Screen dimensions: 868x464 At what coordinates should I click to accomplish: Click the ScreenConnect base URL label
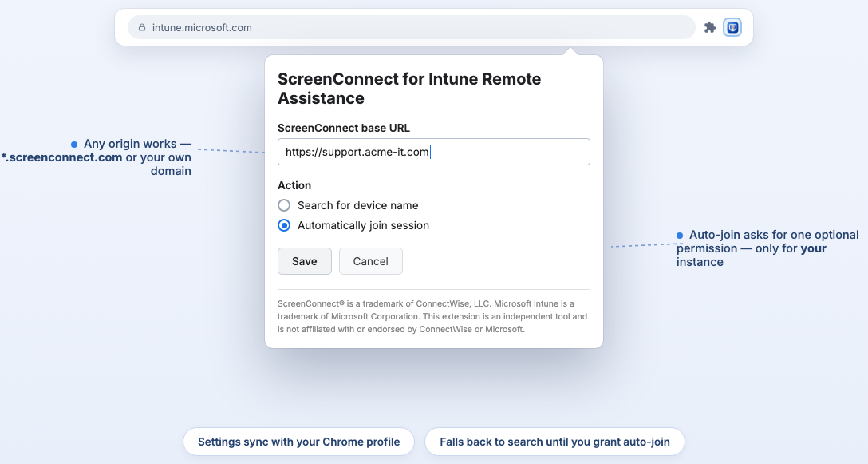click(x=344, y=128)
